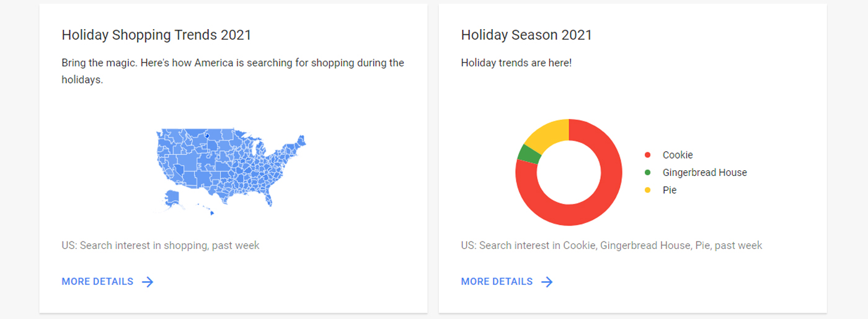Open the Holiday Season 2021 title
Screen dimensions: 868x319
coord(526,35)
